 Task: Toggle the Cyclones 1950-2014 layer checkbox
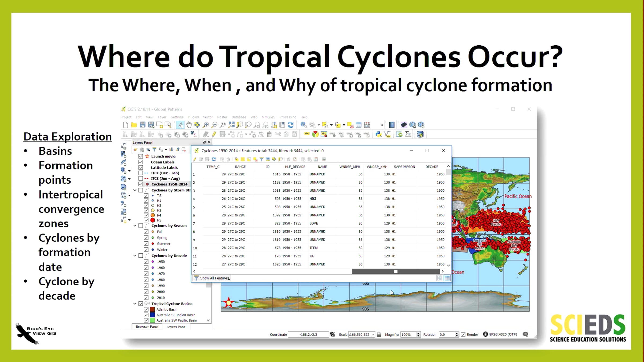pos(141,184)
